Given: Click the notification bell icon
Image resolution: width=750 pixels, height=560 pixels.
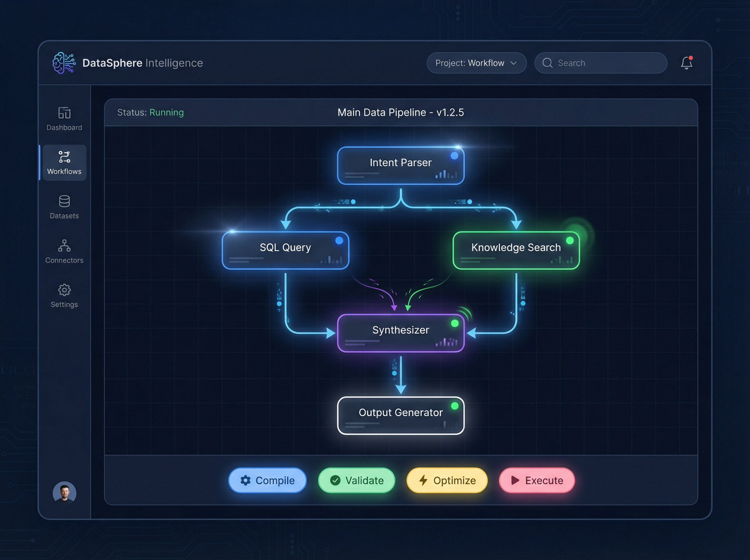Looking at the screenshot, I should [687, 63].
